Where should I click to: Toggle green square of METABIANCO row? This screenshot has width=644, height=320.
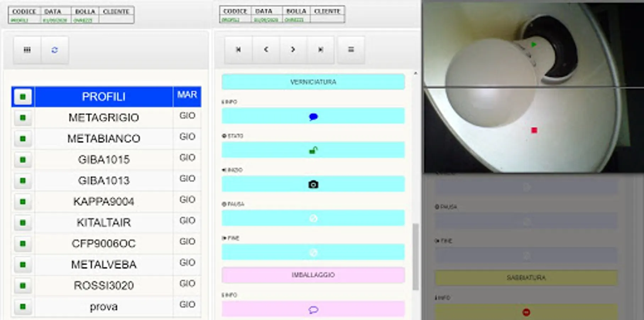coord(23,139)
